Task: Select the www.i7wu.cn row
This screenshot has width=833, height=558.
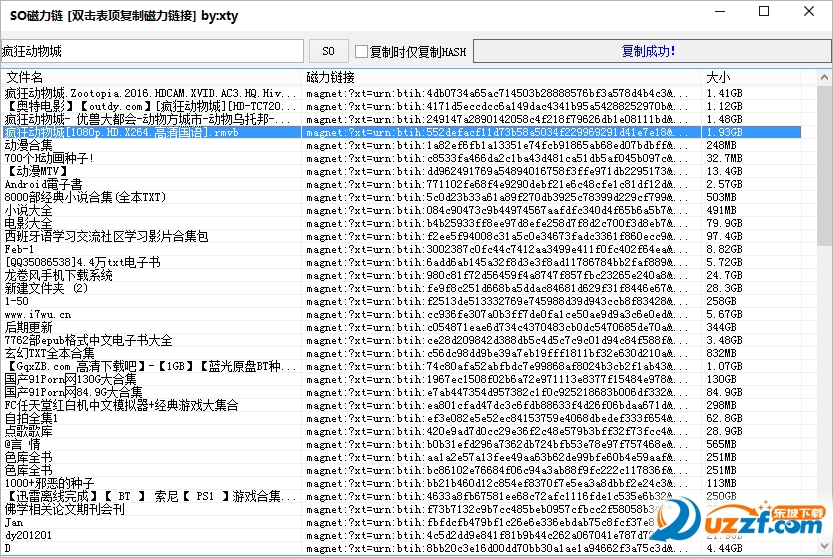Action: [401, 315]
